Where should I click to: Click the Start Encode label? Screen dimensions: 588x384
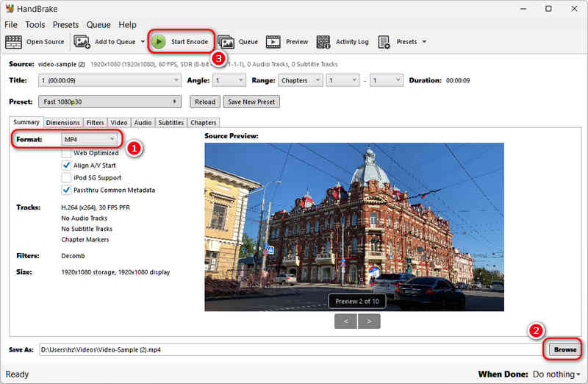[x=190, y=42]
